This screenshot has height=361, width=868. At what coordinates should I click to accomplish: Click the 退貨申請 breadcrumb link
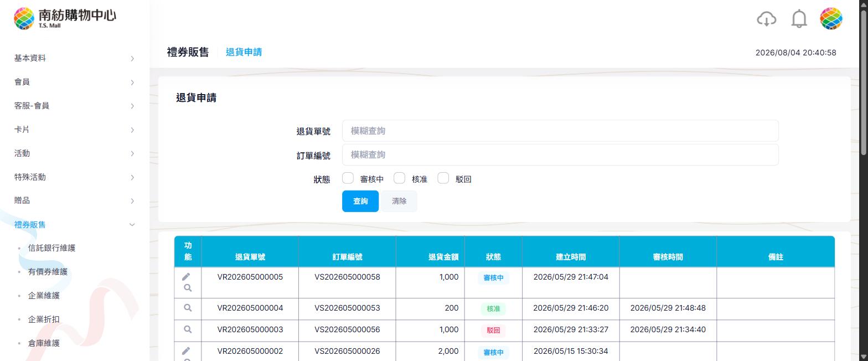tap(244, 52)
